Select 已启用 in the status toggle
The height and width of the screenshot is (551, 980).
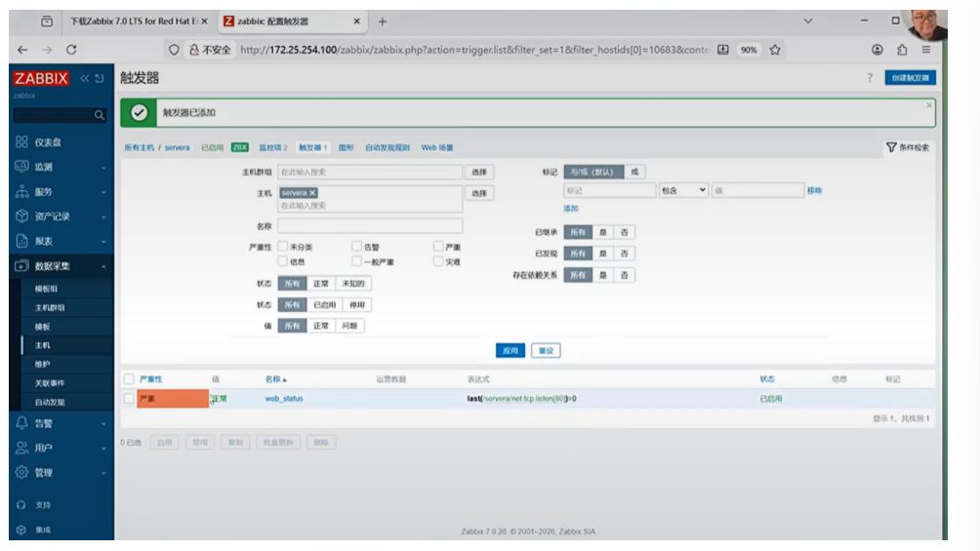click(x=324, y=305)
